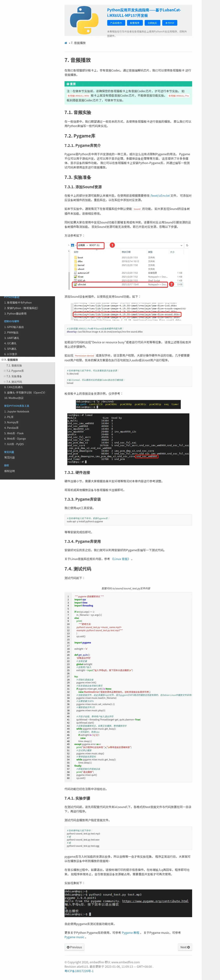Open the 产品规格书 button
Image resolution: width=220 pixels, height=980 pixels.
[x=116, y=23]
